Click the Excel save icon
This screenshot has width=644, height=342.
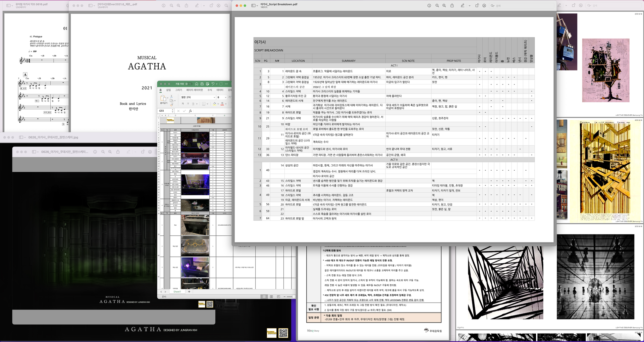[x=202, y=84]
